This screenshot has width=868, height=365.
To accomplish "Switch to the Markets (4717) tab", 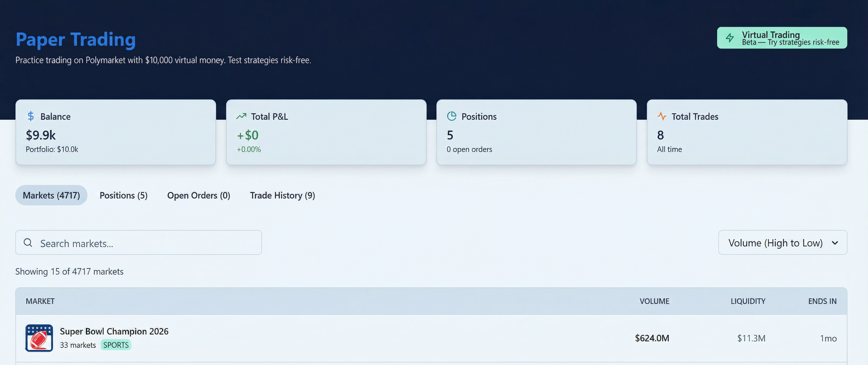I will (51, 195).
